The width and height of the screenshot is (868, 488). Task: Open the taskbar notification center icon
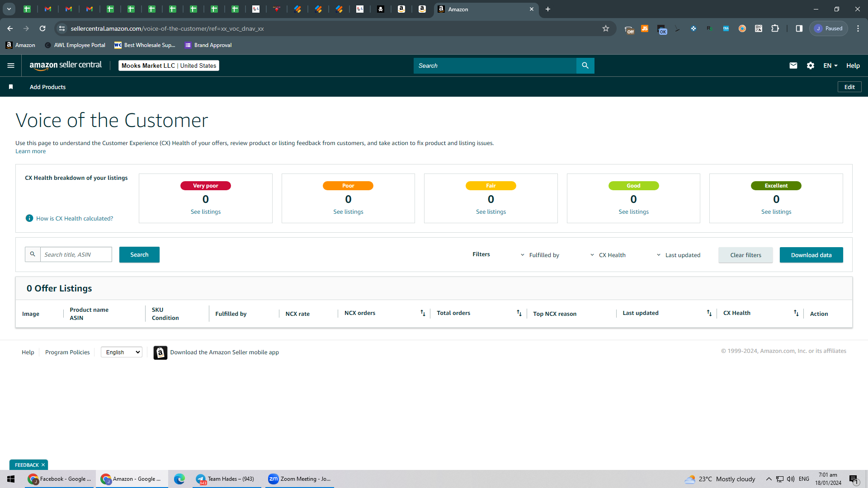click(x=854, y=479)
